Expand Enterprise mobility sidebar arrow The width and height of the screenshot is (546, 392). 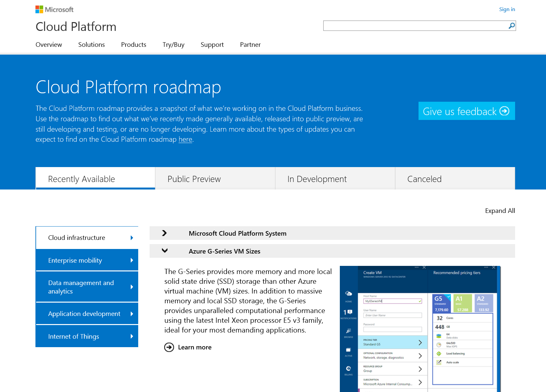[132, 260]
